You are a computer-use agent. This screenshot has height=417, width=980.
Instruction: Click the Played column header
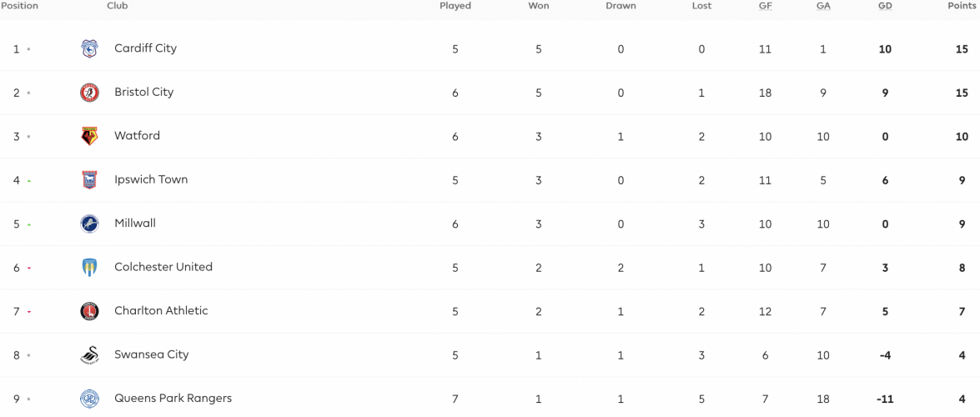point(455,6)
